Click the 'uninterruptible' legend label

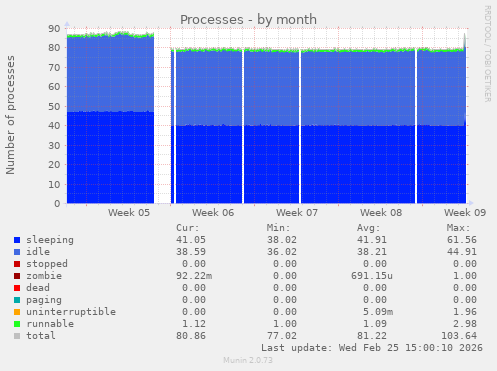[x=71, y=312]
